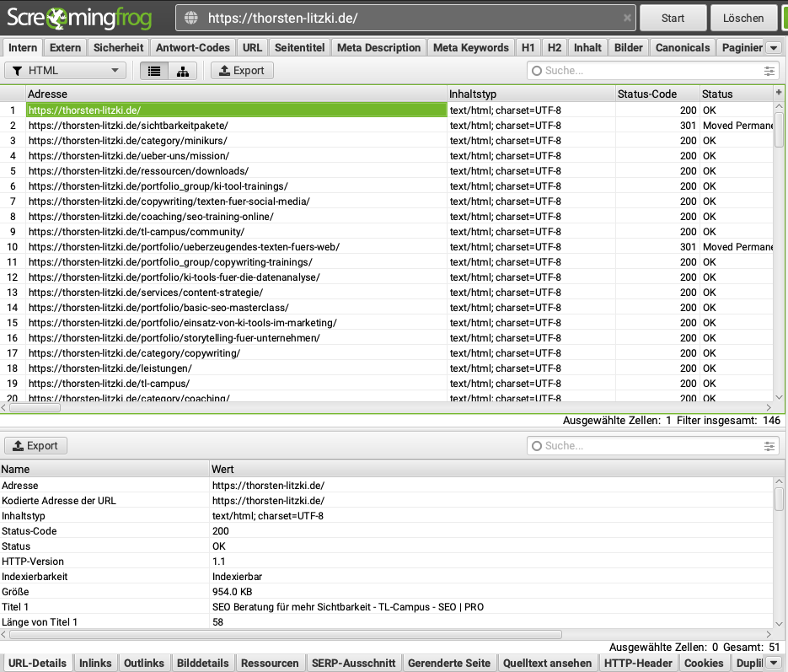Screen dimensions: 788x672
Task: Click the lower panel horizontal scrollbar
Action: click(286, 634)
